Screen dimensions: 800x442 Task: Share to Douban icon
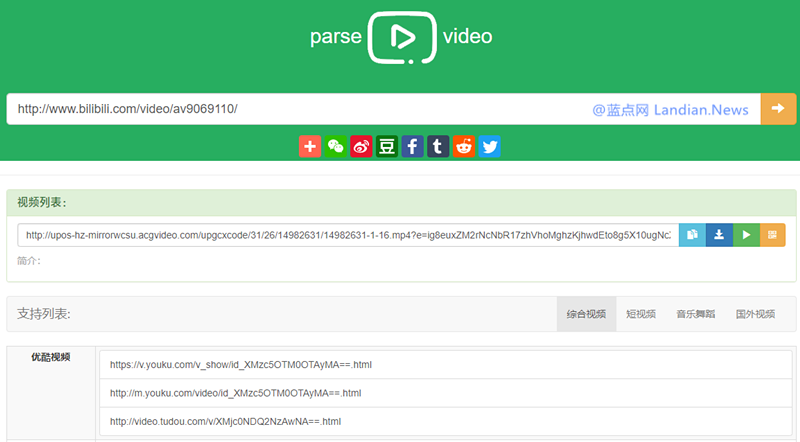(387, 146)
